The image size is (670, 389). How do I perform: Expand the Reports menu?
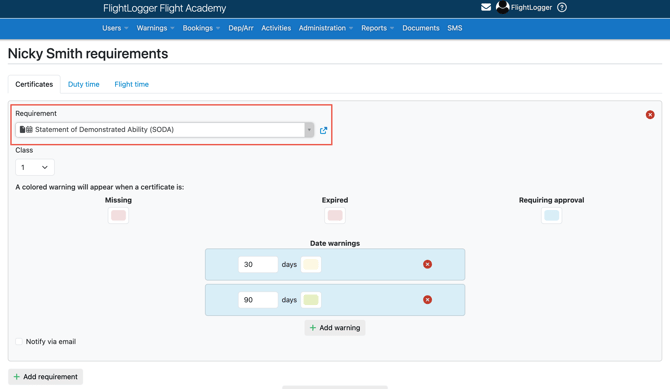[x=377, y=28]
